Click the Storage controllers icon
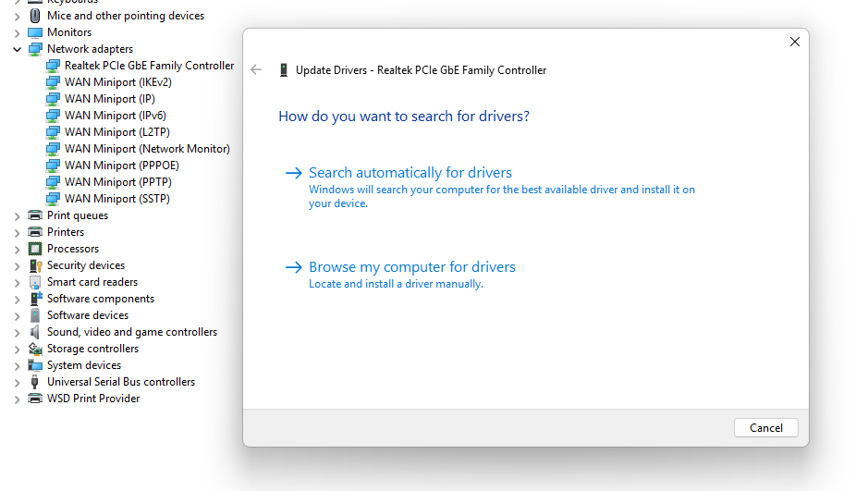Image resolution: width=868 pixels, height=491 pixels. (x=35, y=349)
